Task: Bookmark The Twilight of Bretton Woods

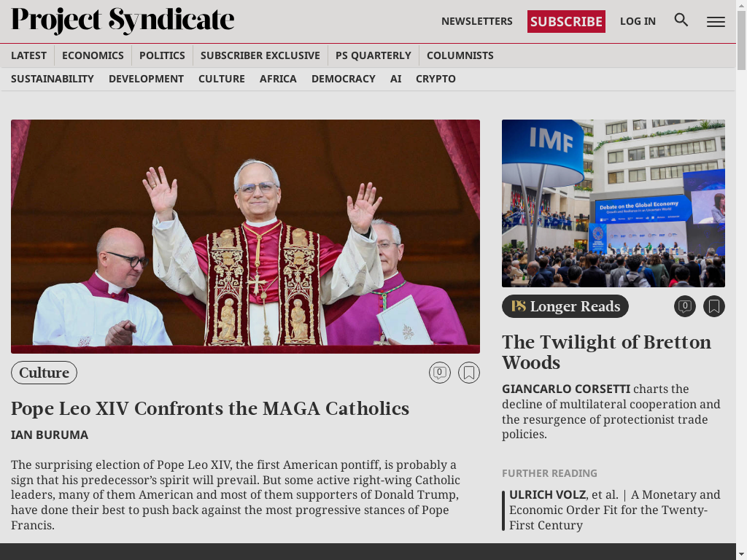Action: (713, 306)
